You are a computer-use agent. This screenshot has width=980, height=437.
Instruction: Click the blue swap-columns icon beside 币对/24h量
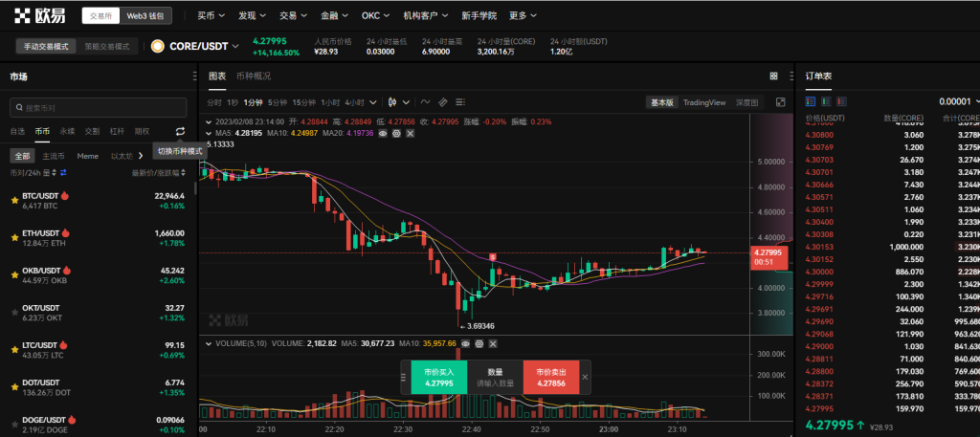(63, 172)
